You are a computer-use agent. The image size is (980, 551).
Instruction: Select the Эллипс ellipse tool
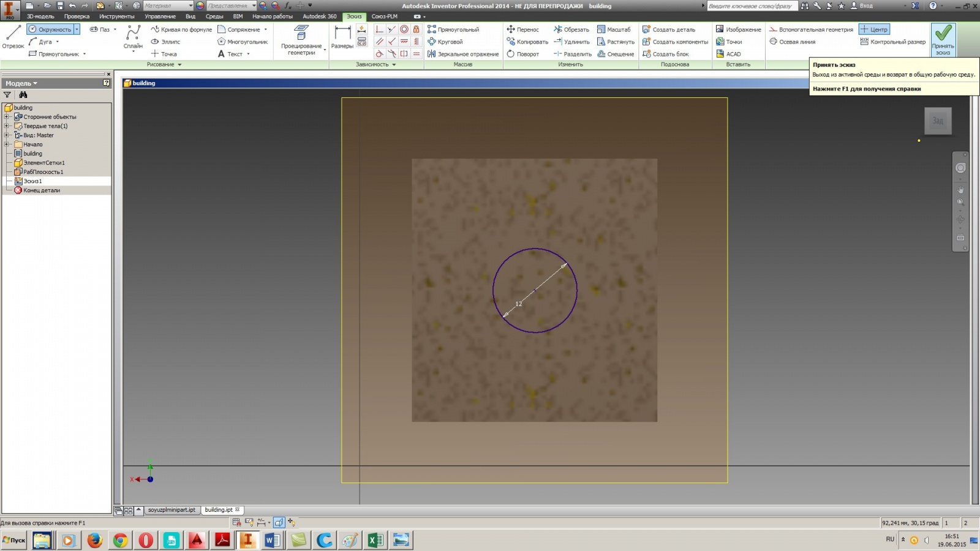(x=165, y=42)
